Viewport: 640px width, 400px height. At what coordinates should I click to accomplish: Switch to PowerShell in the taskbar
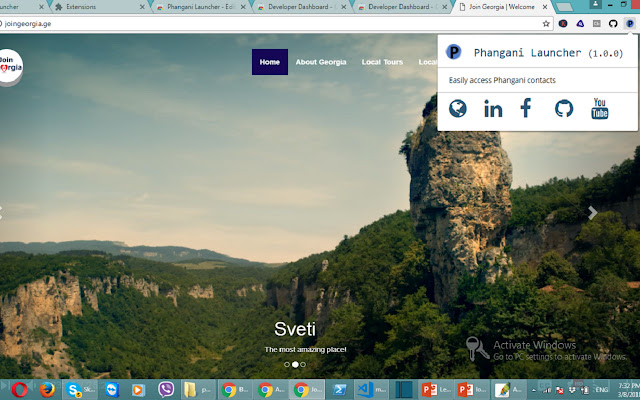click(x=339, y=390)
